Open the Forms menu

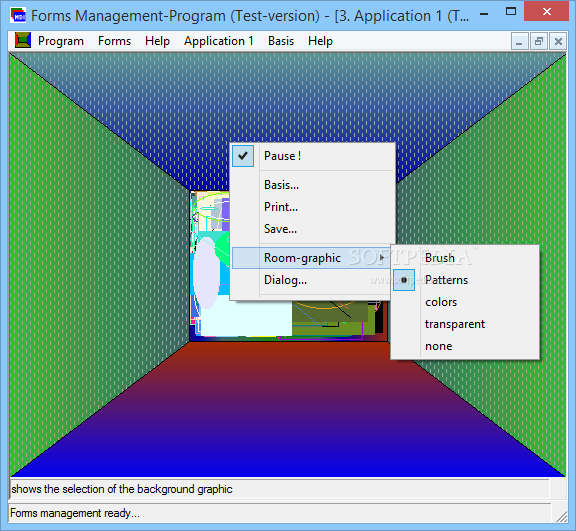point(114,41)
